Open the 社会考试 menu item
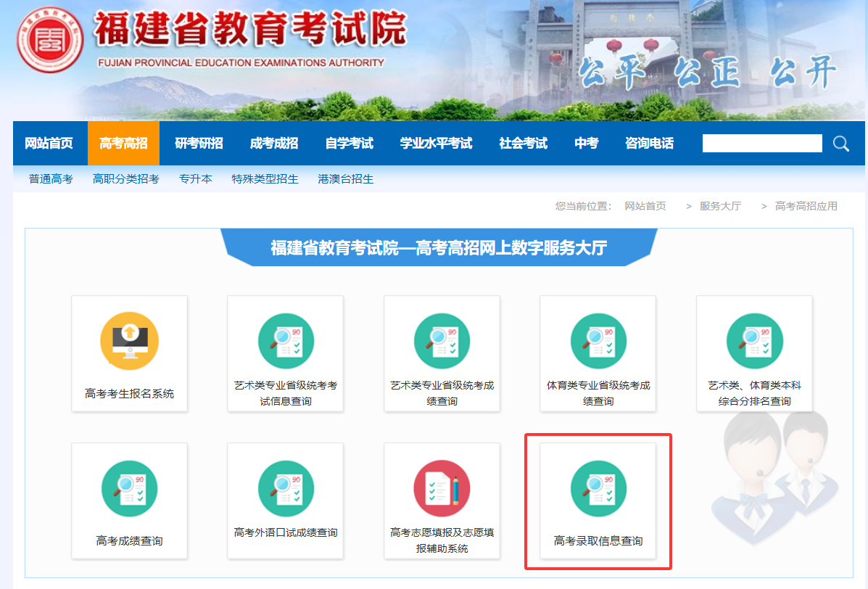Viewport: 868px width, 589px height. (523, 144)
